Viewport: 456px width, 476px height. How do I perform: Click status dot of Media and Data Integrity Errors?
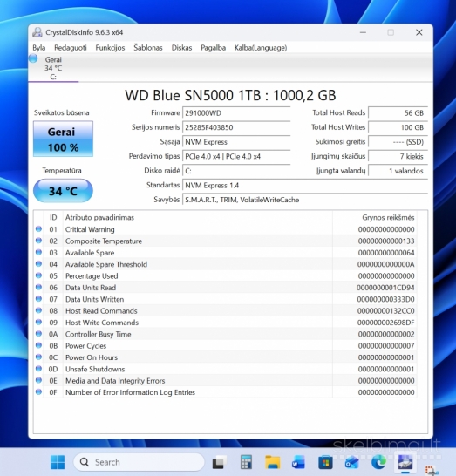point(38,380)
